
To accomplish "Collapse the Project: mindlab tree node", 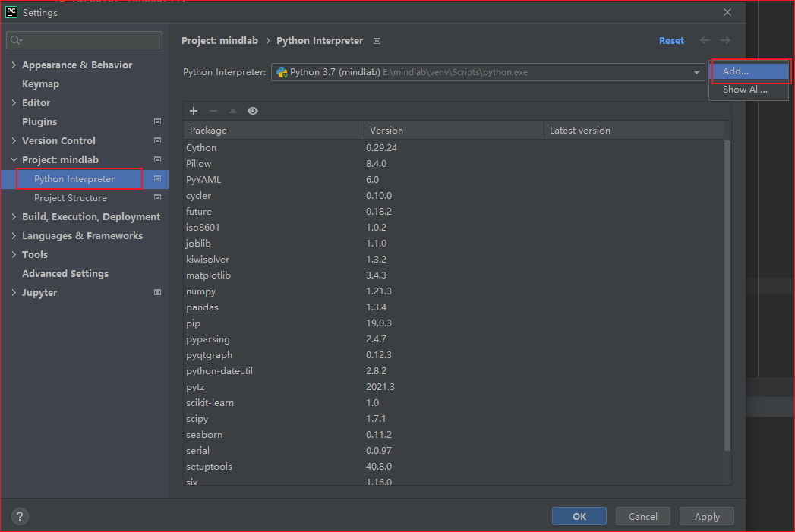I will click(13, 159).
